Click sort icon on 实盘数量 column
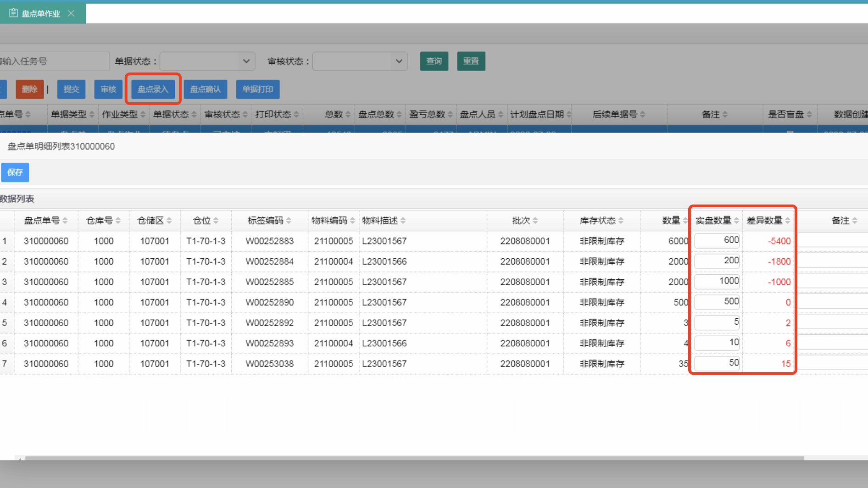Viewport: 868px width, 488px height. pyautogui.click(x=736, y=221)
